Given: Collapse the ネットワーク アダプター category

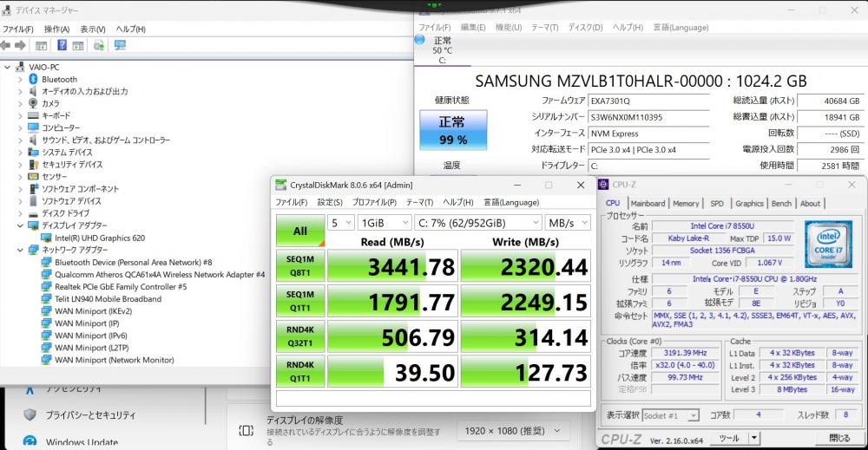Looking at the screenshot, I should [20, 250].
